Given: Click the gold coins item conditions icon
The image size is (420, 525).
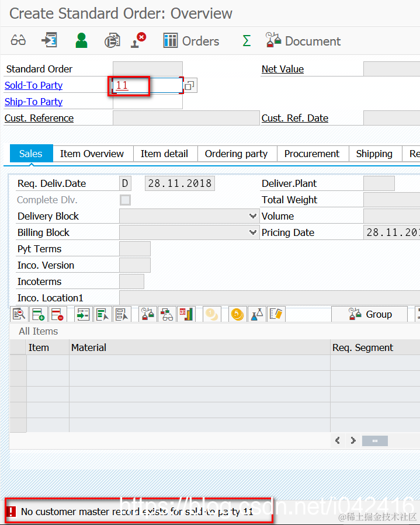Looking at the screenshot, I should point(238,314).
